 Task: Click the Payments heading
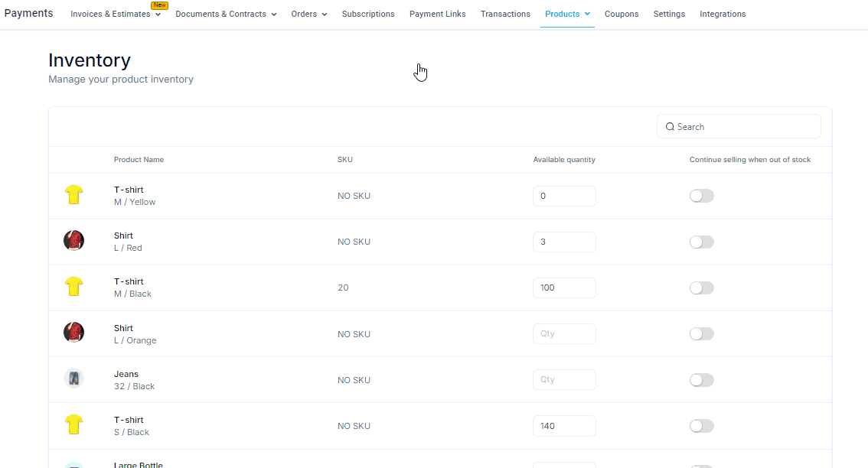pos(29,13)
